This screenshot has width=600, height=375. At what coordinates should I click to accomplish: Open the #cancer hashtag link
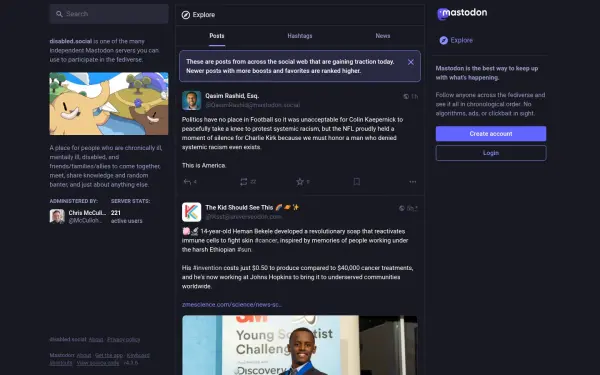coord(266,241)
